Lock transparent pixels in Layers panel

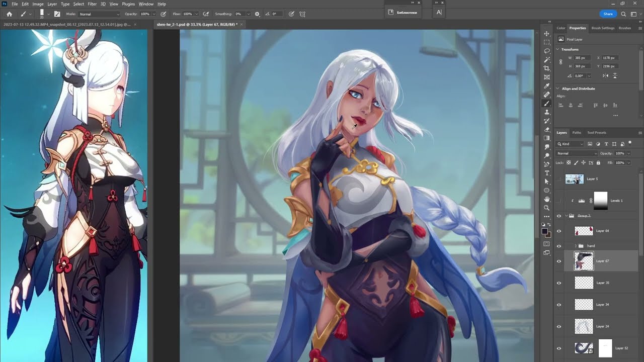[569, 162]
